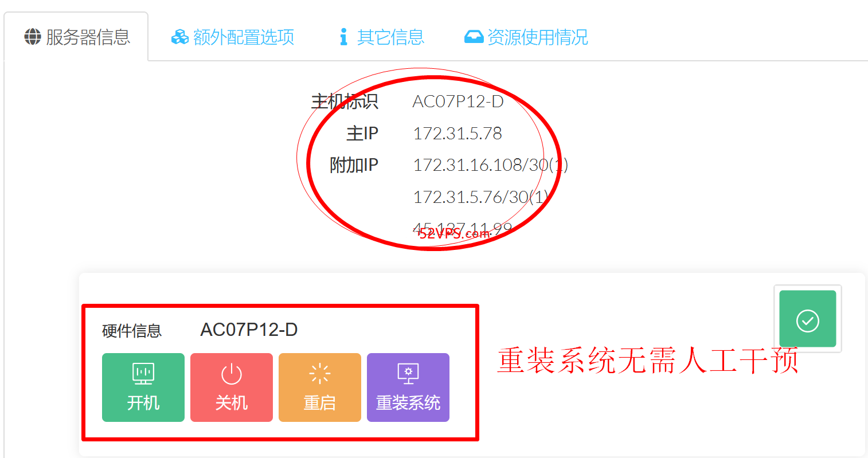
Task: Click the 重装系统 reinstall button
Action: pyautogui.click(x=408, y=387)
